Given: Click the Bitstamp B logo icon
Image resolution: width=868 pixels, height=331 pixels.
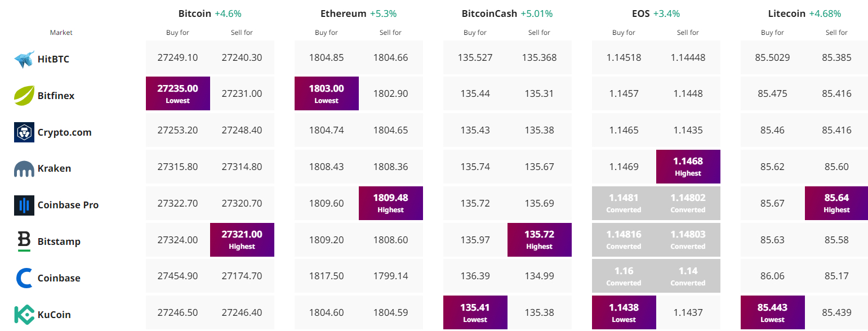Looking at the screenshot, I should tap(24, 241).
